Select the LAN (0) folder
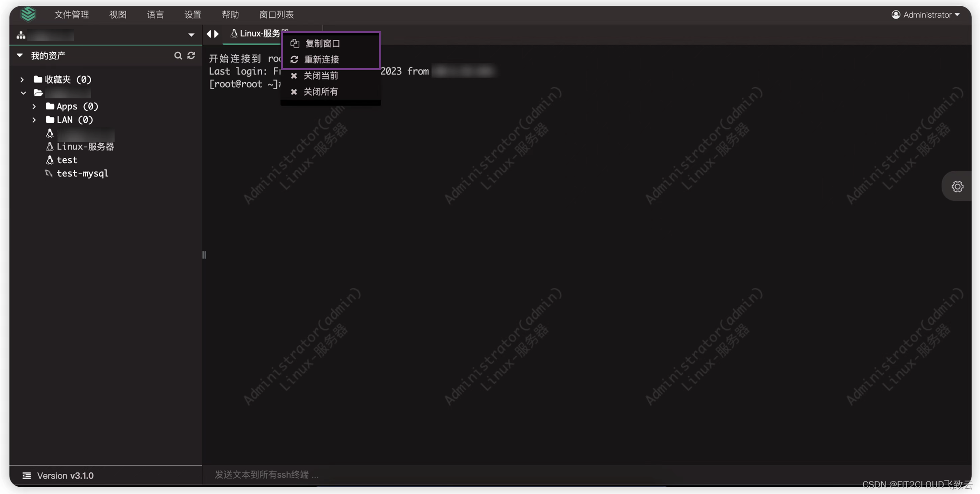Image resolution: width=980 pixels, height=494 pixels. pyautogui.click(x=75, y=120)
